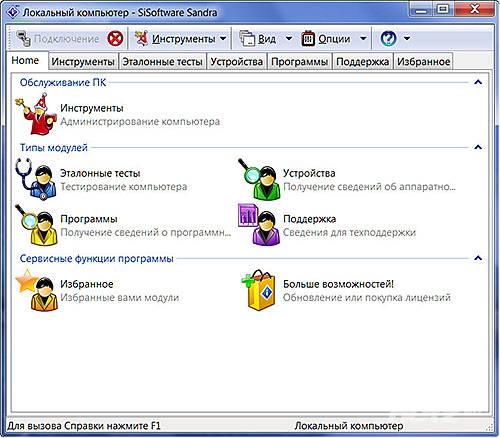Click the SiSoftware Sandra title bar icon

pos(13,12)
